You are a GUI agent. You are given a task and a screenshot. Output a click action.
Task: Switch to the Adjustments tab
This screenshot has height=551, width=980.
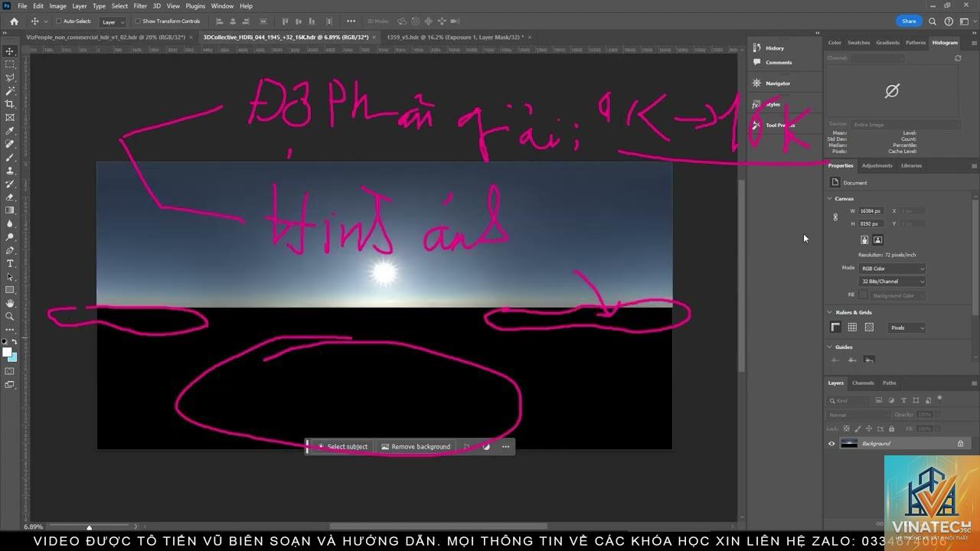tap(877, 165)
